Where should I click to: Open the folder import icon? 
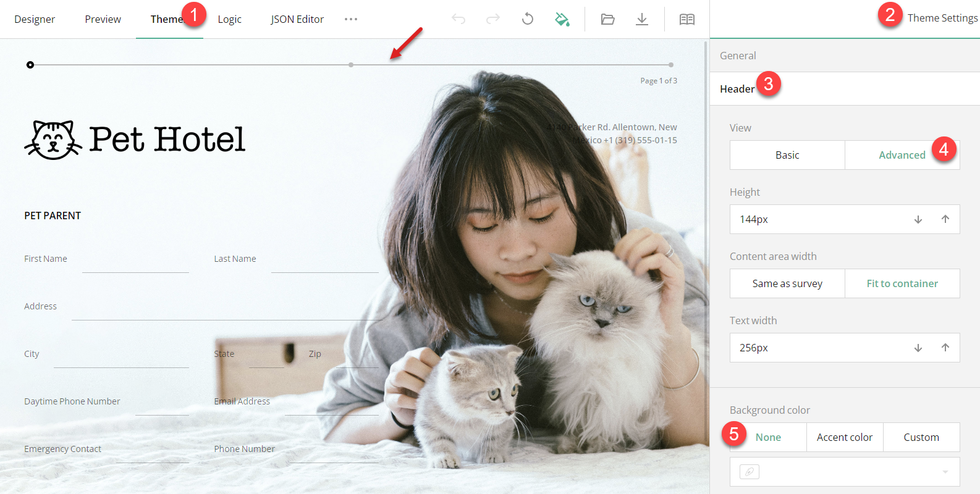[607, 19]
